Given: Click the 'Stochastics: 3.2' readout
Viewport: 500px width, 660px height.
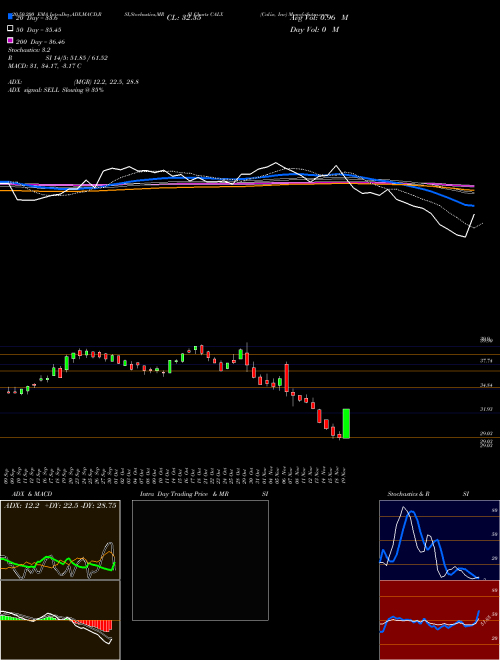Looking at the screenshot, I should [29, 50].
